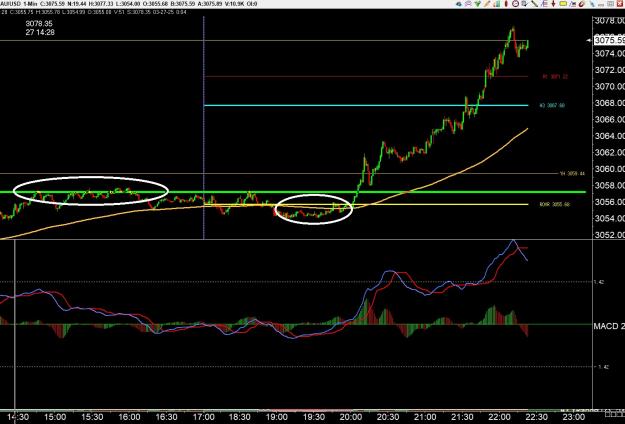The image size is (625, 424).
Task: Click the cyan horizontal level line
Action: coord(366,105)
